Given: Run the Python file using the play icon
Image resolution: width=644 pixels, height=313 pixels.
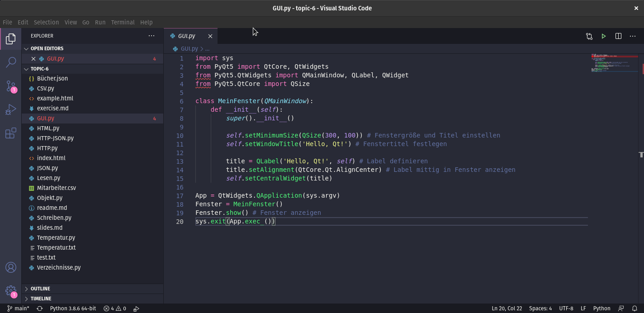Looking at the screenshot, I should tap(603, 36).
